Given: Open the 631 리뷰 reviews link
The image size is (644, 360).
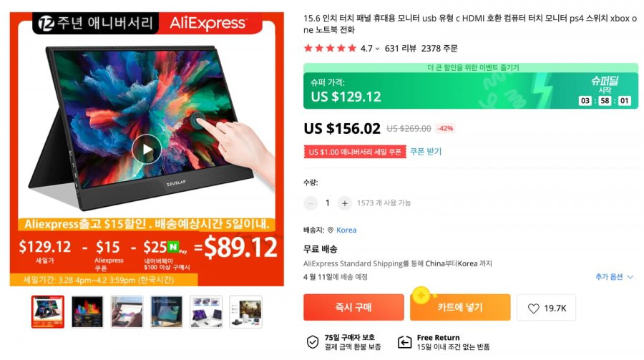Looking at the screenshot, I should (x=401, y=49).
